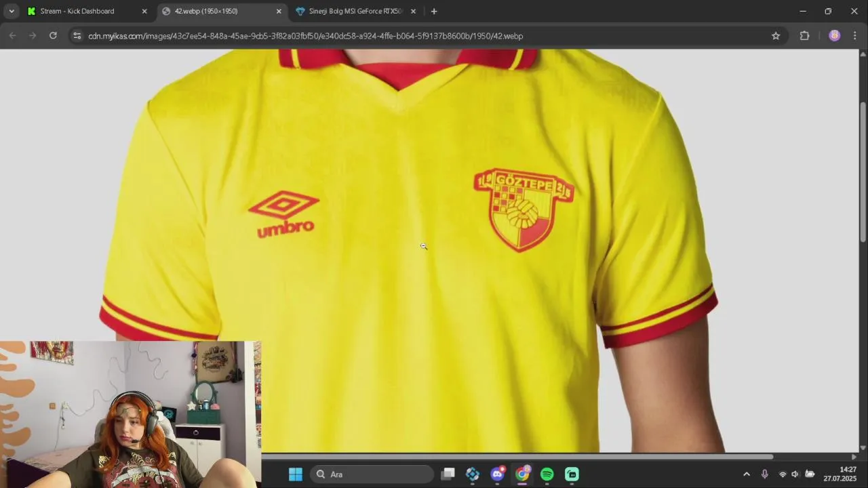The image size is (868, 488).
Task: Open the Sinerji Bolg MSI GeForce tab
Action: pos(355,12)
